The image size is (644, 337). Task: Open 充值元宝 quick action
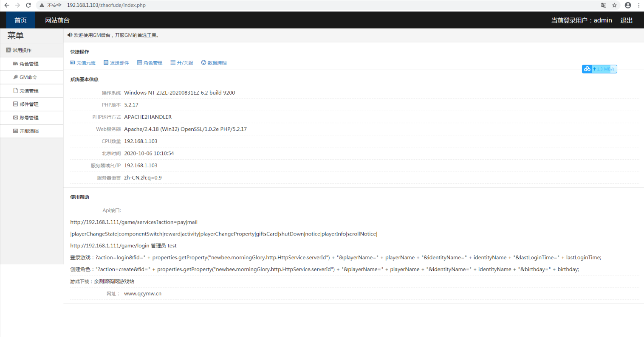(83, 63)
